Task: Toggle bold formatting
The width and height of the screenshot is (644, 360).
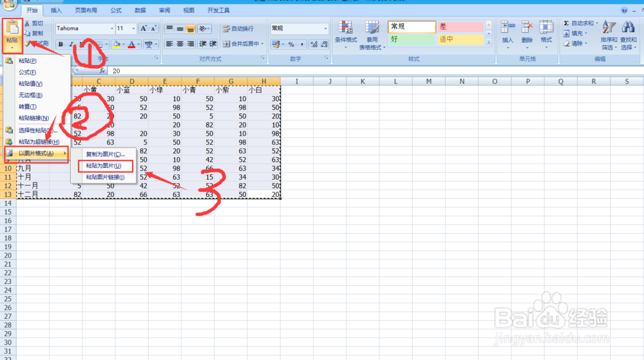Action: point(61,44)
